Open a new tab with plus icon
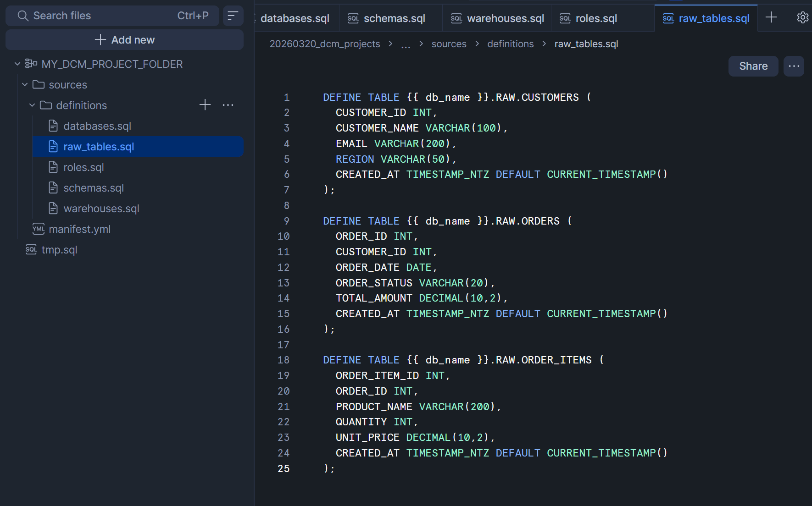This screenshot has height=506, width=812. (771, 17)
